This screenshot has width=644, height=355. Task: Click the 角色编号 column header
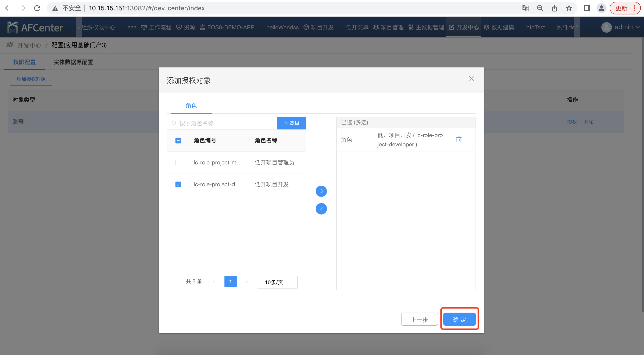tap(205, 141)
